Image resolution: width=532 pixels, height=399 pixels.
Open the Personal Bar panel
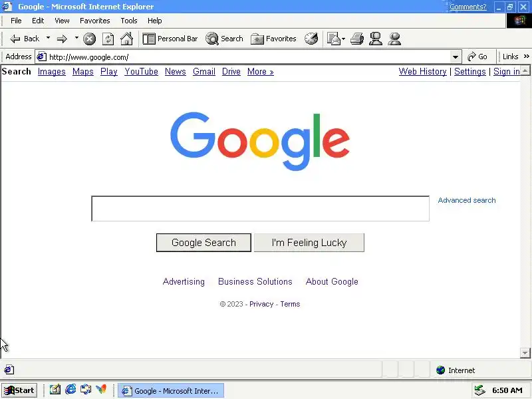pos(170,39)
